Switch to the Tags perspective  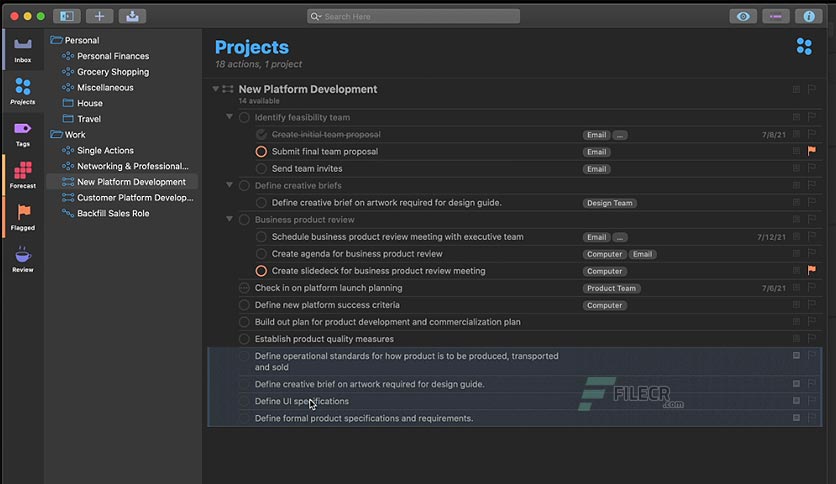tap(22, 134)
